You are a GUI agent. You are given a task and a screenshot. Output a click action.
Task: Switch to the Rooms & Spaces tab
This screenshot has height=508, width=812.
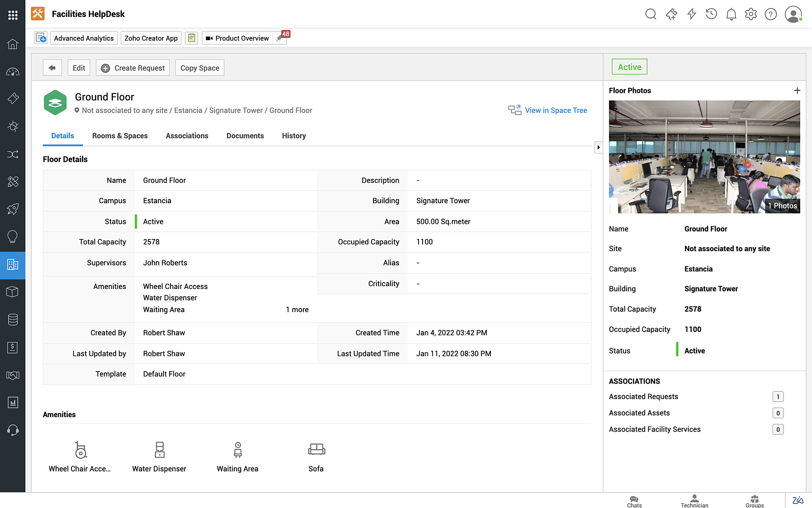click(120, 136)
